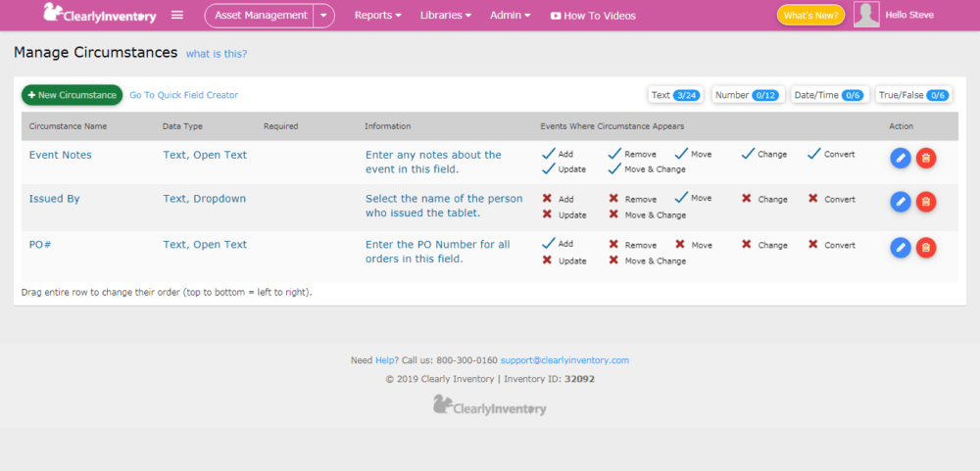
Task: Expand the Libraries menu
Action: click(x=446, y=16)
